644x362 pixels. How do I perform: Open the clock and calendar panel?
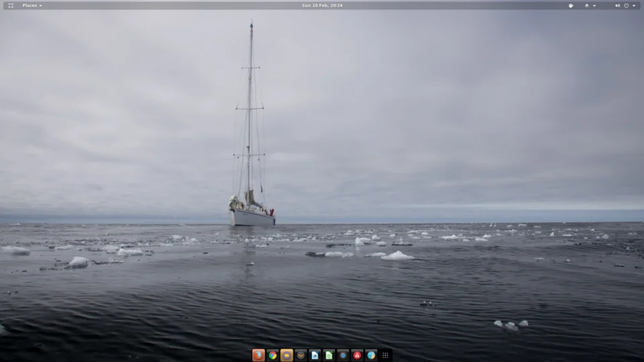point(322,5)
